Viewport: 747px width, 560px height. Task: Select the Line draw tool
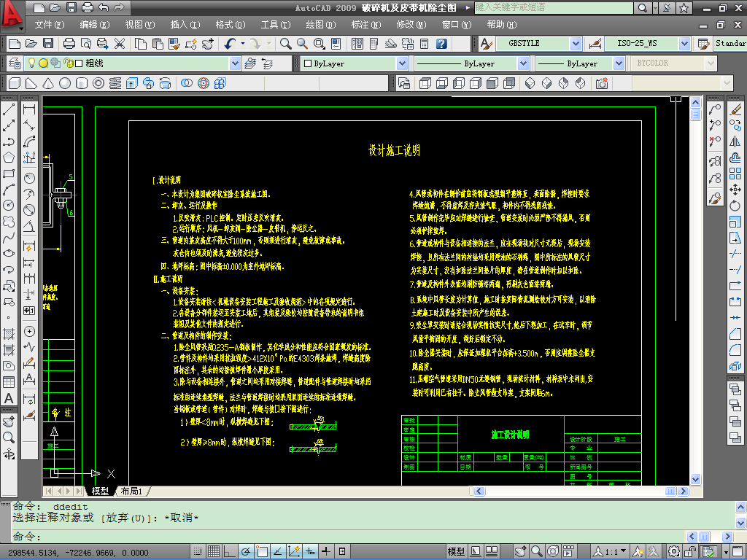click(9, 109)
